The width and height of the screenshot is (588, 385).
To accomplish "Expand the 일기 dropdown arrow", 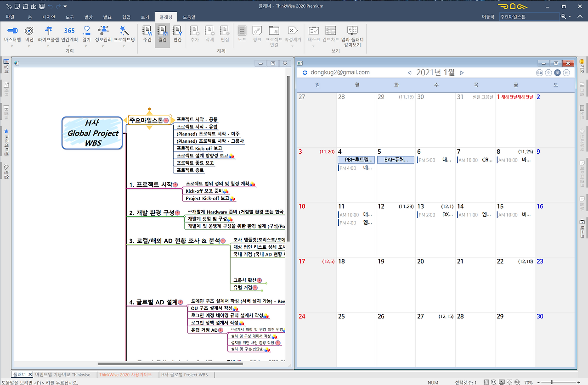I will 86,46.
